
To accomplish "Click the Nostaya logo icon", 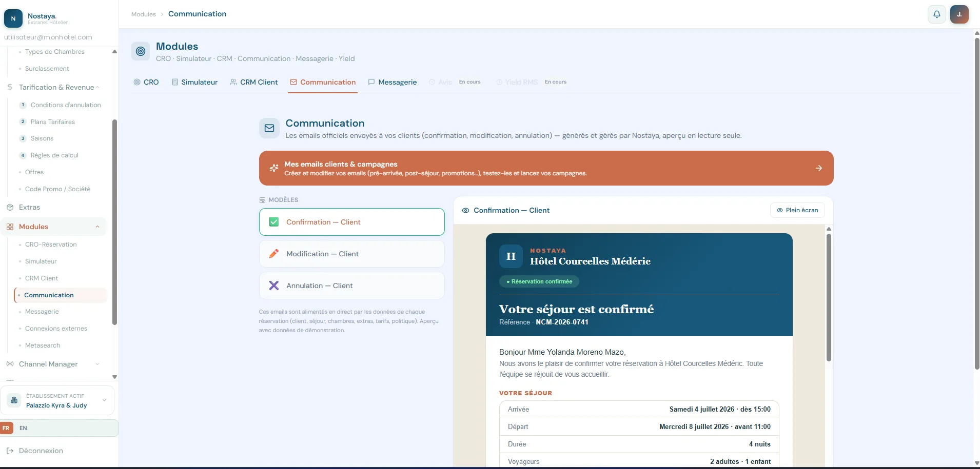I will click(13, 18).
